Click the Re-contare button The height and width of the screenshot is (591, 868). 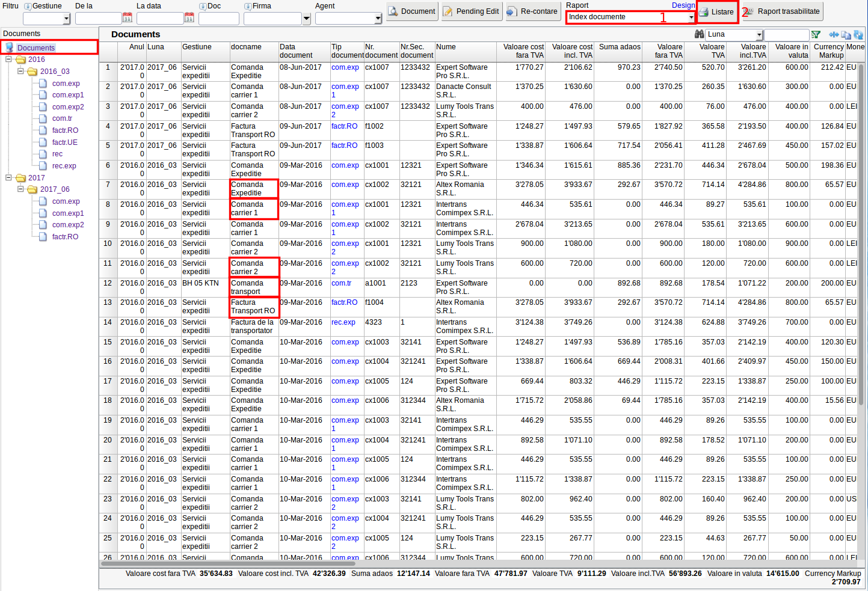[x=533, y=11]
